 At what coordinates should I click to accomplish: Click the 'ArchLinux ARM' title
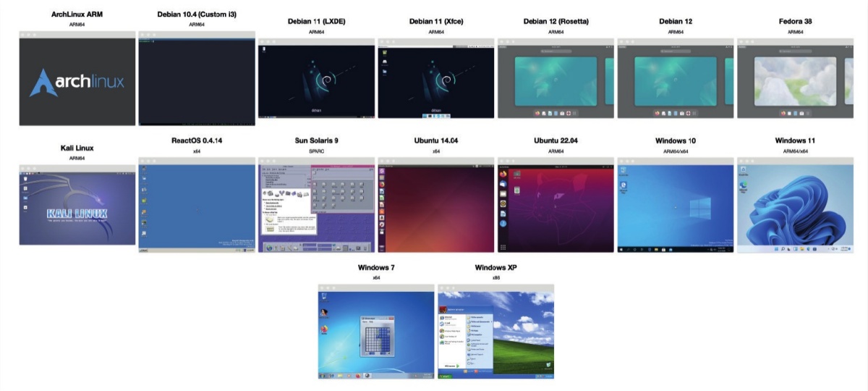[x=77, y=14]
